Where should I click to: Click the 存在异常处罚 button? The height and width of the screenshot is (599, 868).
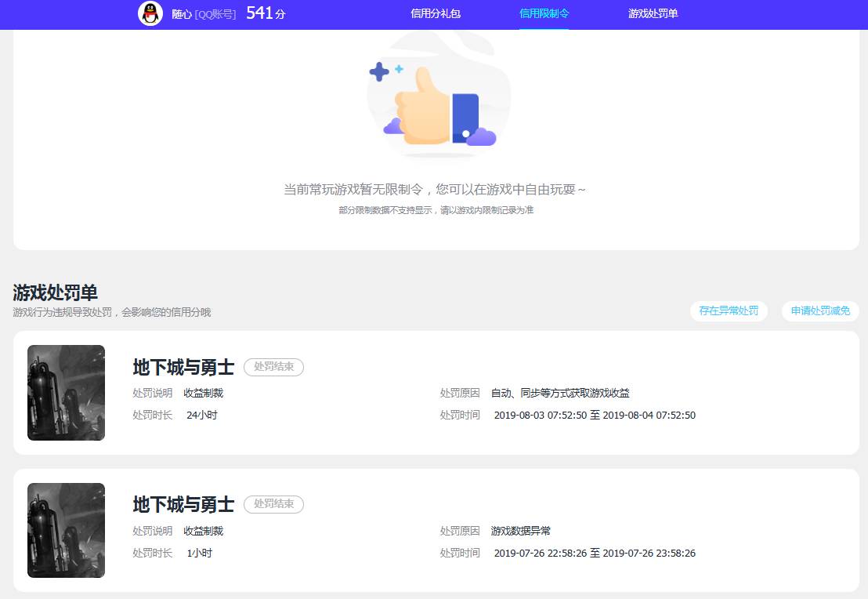point(729,310)
